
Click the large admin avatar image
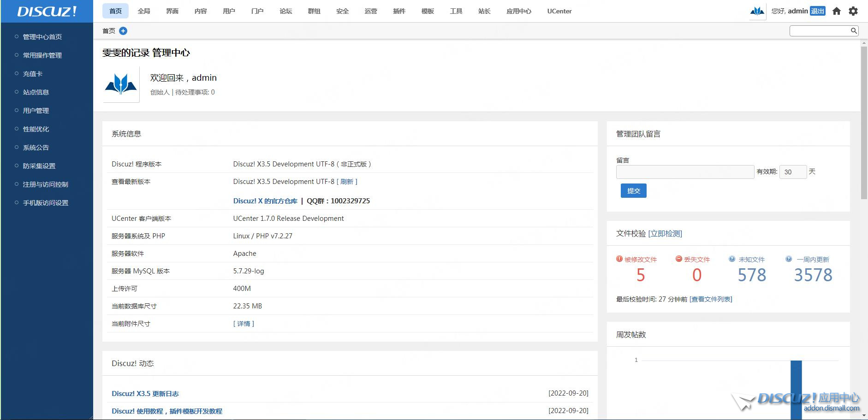pos(121,84)
